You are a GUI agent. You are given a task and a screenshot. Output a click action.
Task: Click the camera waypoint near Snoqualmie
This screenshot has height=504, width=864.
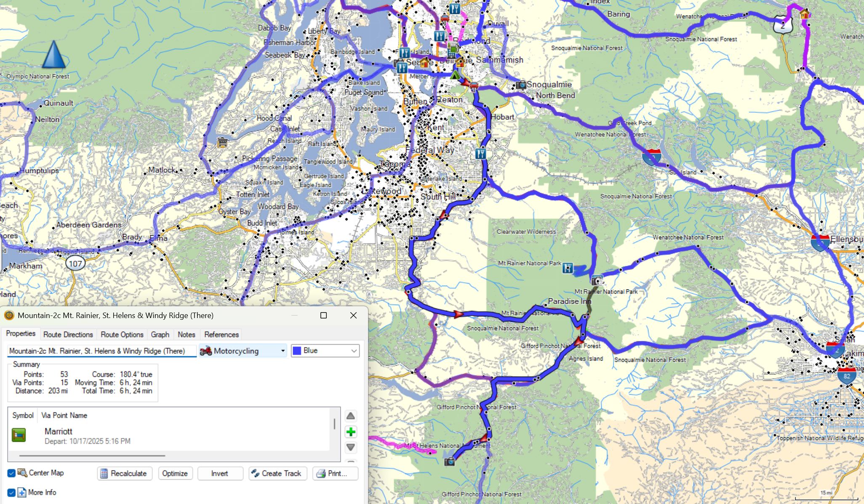[x=521, y=85]
